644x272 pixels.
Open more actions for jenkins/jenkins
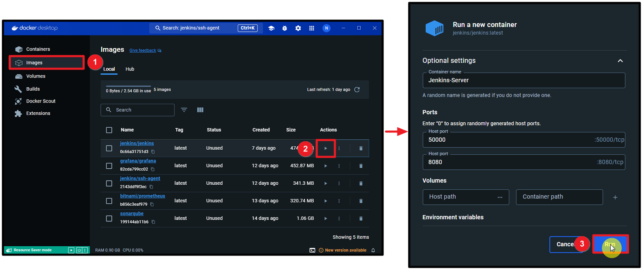tap(339, 148)
